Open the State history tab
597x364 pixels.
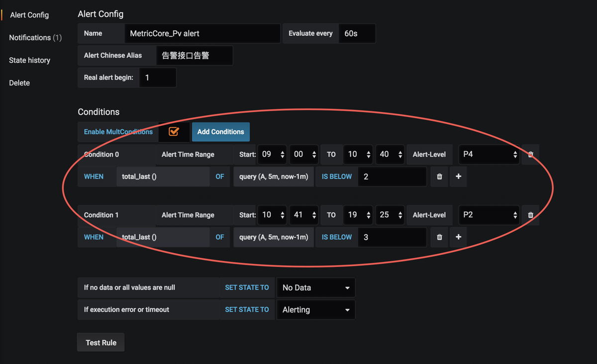click(x=29, y=60)
